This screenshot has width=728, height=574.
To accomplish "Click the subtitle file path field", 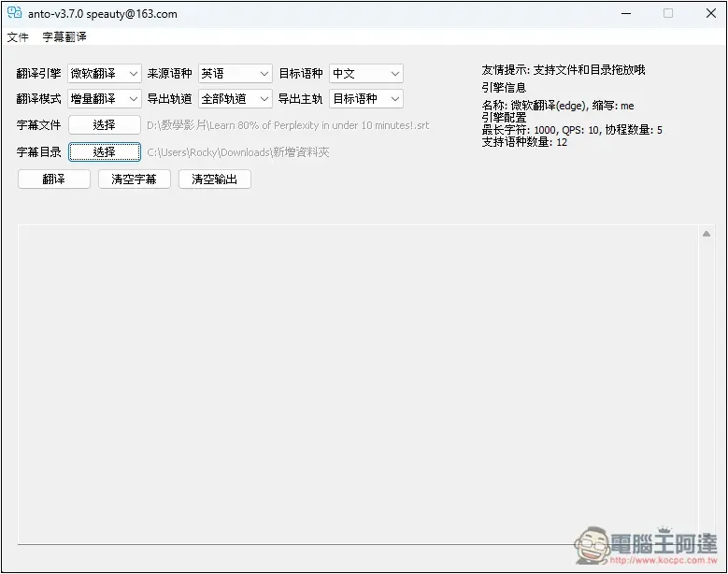I will 288,125.
